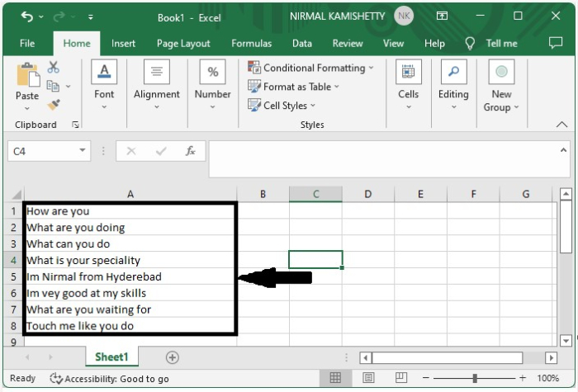Click the Insert Function fx icon
This screenshot has width=578, height=392.
coord(190,151)
